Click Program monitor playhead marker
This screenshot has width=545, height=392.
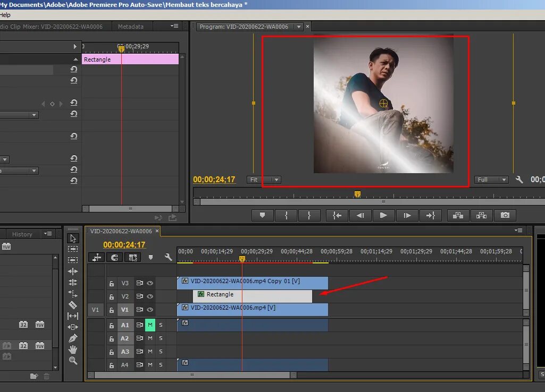click(x=357, y=194)
